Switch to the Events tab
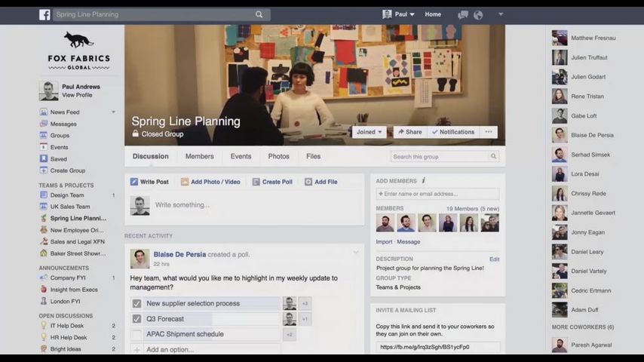This screenshot has height=362, width=644. 241,157
